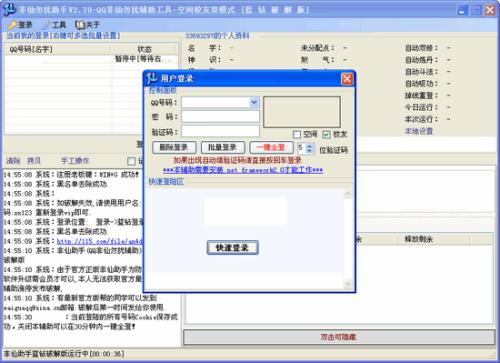
Task: Open the 关于 menu
Action: tap(88, 25)
